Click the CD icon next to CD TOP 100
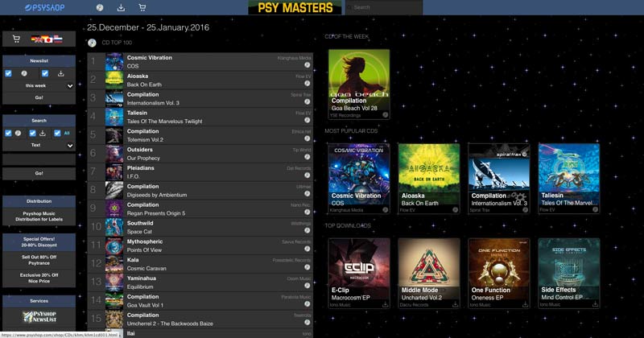644x338 pixels. pos(92,43)
